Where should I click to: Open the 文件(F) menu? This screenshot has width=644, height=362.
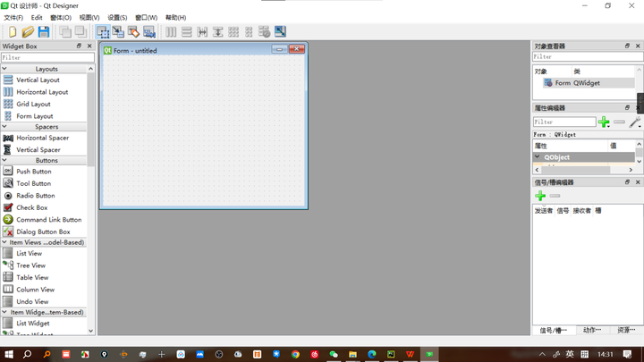click(x=13, y=18)
